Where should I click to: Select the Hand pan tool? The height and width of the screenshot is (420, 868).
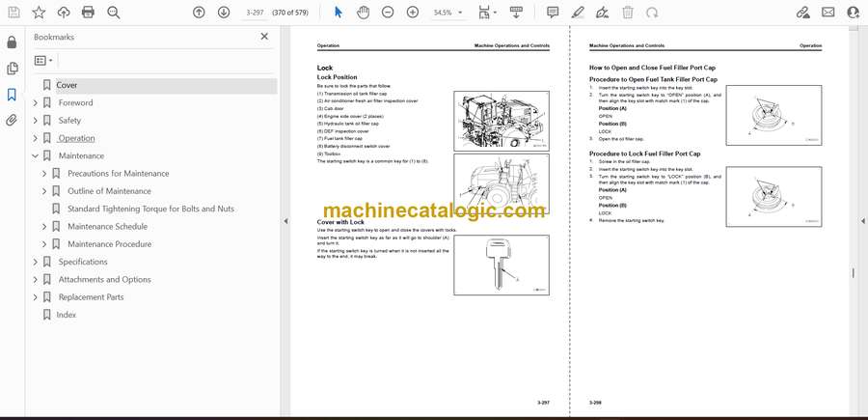point(363,13)
